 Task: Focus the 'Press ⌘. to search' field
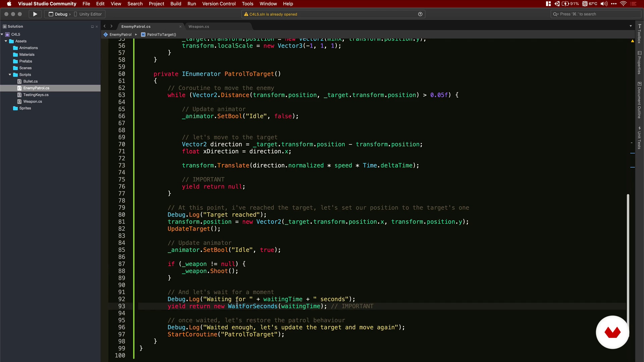coord(595,14)
